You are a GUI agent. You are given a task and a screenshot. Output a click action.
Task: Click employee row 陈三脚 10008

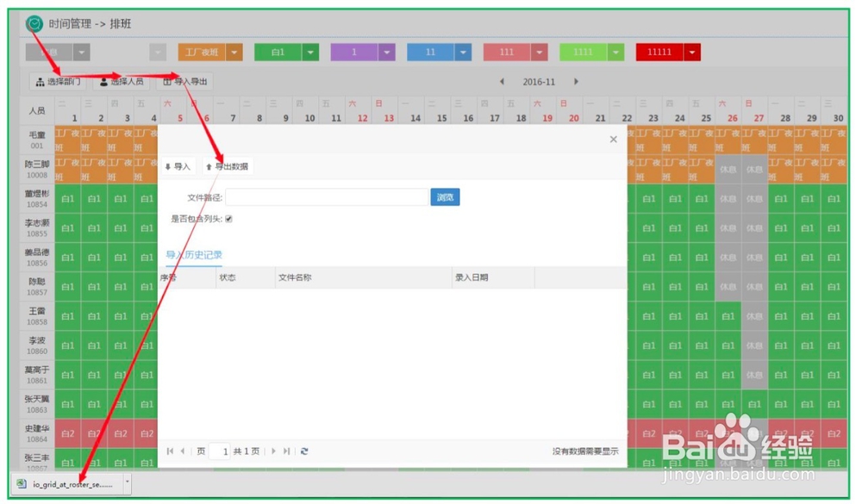click(x=37, y=169)
